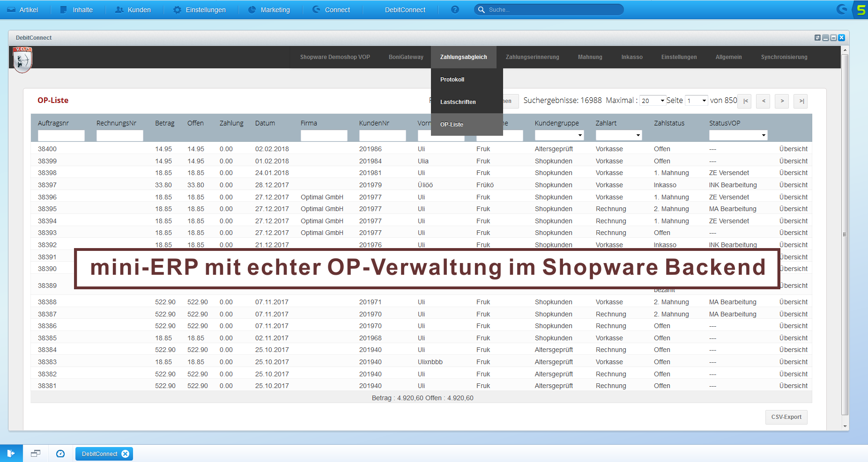Viewport: 868px width, 462px height.
Task: Go to the last page
Action: point(801,101)
